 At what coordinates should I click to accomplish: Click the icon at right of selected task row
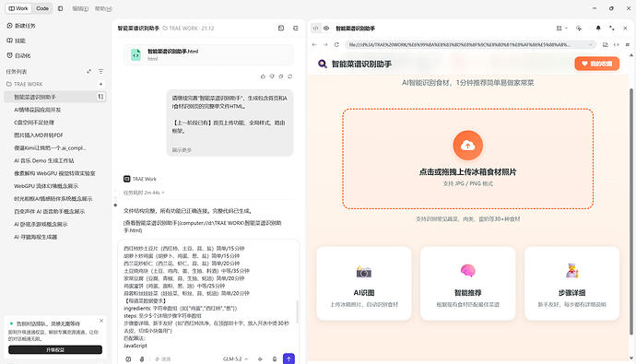point(100,97)
